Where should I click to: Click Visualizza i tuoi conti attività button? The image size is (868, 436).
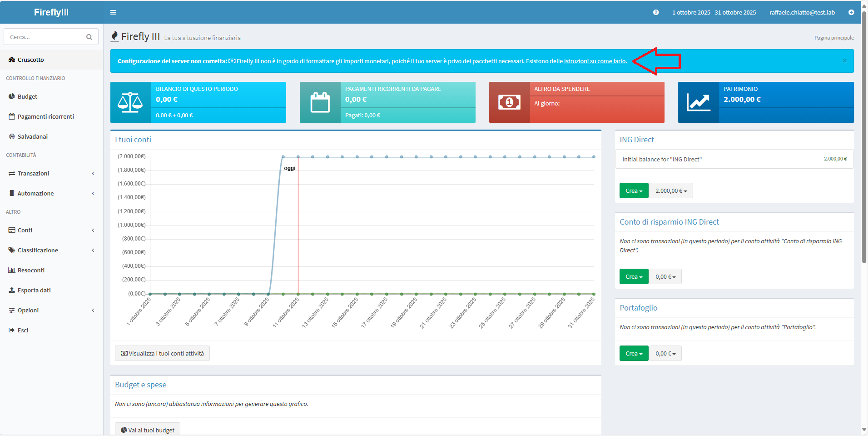(x=162, y=353)
